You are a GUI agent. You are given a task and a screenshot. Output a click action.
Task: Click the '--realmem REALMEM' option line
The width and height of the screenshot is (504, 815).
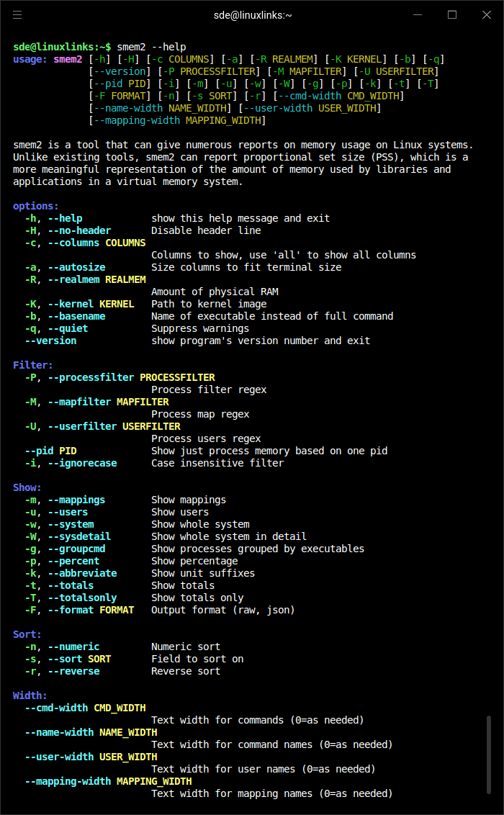tap(96, 279)
